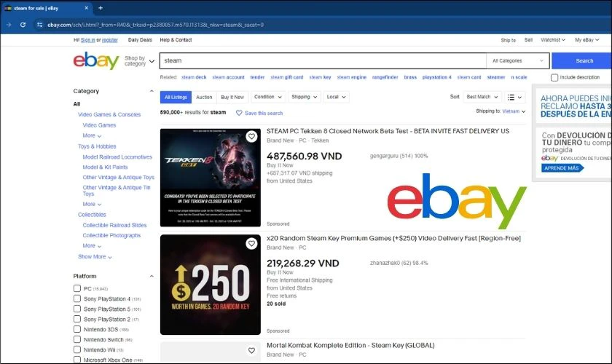The width and height of the screenshot is (612, 364).
Task: Open the site info icon in address bar
Action: click(x=39, y=25)
